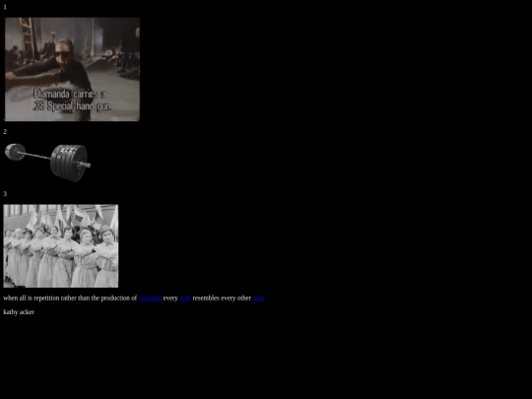Follow the 'path' link after the word 'every'

185,299
